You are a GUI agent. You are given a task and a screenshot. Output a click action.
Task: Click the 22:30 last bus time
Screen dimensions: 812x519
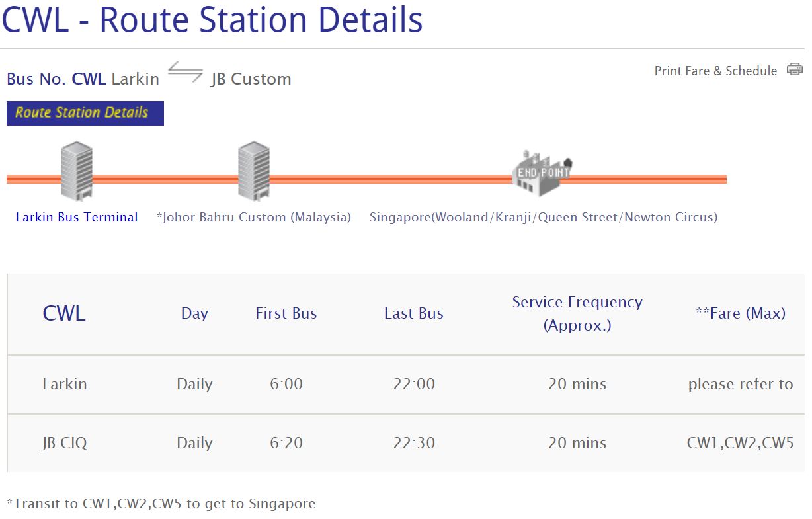[414, 443]
